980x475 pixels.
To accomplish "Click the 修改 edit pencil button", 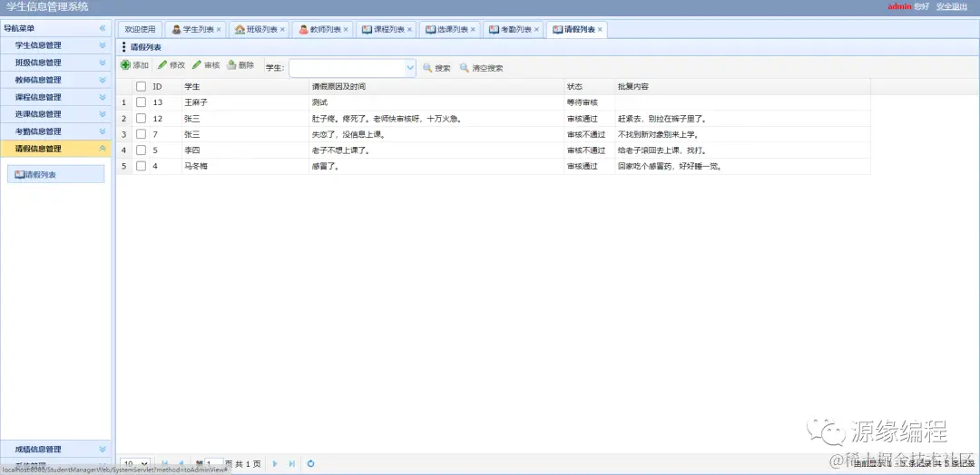I will coord(171,65).
